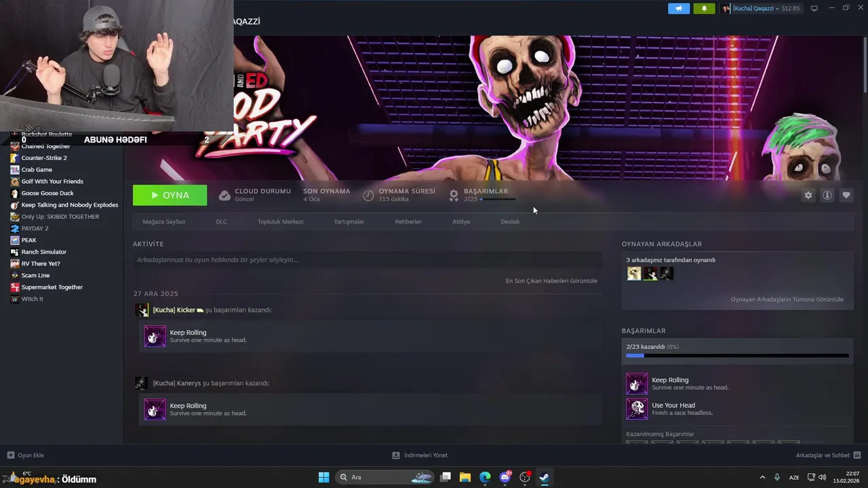Image resolution: width=868 pixels, height=488 pixels.
Task: Click the activity comment input field
Action: [368, 260]
